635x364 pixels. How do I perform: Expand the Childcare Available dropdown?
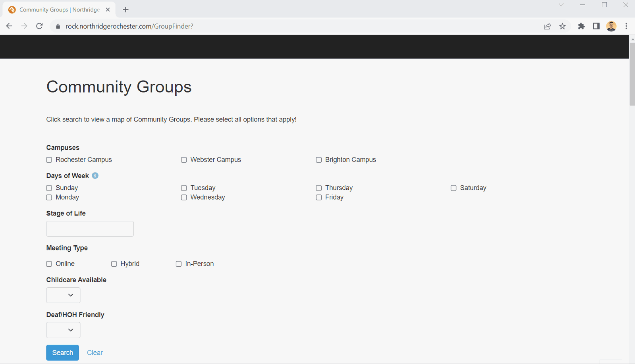pyautogui.click(x=63, y=295)
